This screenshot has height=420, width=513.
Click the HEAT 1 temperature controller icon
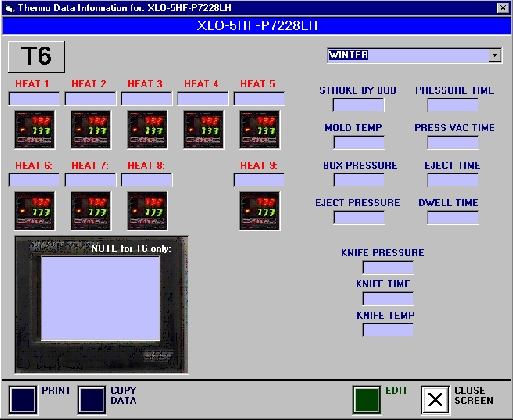(35, 130)
